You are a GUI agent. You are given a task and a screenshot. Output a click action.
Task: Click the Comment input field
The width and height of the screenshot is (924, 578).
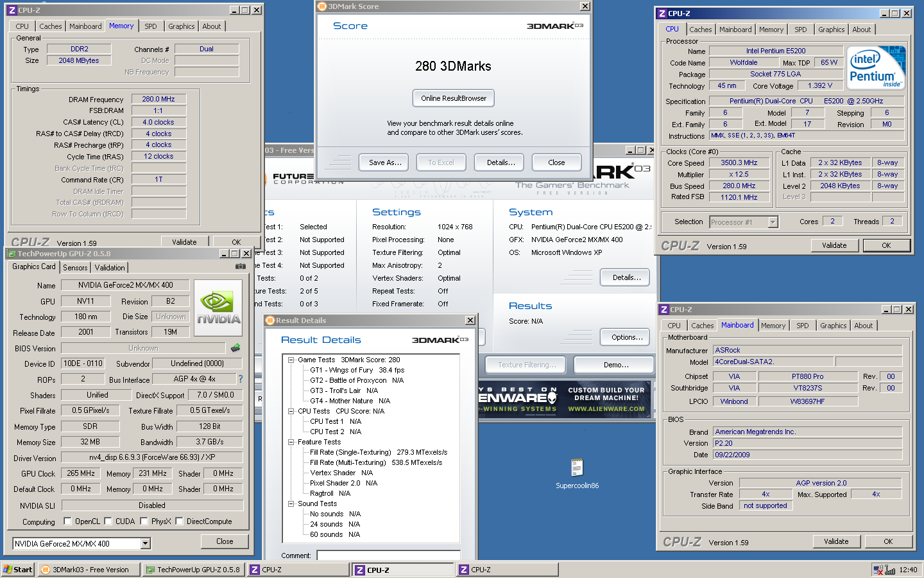point(388,556)
